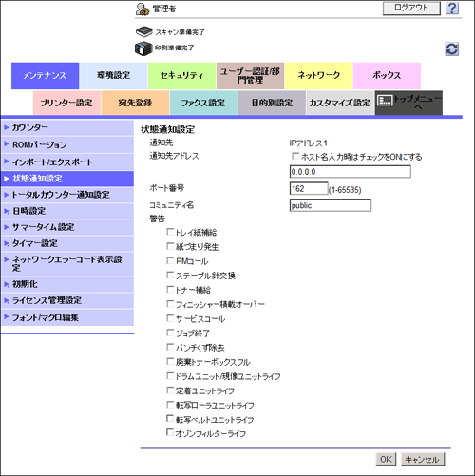The height and width of the screenshot is (476, 475).
Task: Click the printer status icon
Action: pyautogui.click(x=143, y=48)
